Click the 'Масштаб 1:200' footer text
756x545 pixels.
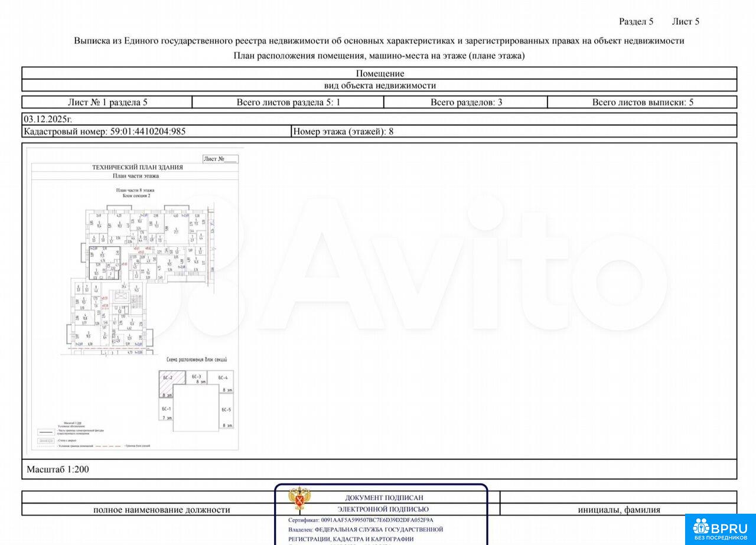pyautogui.click(x=58, y=469)
